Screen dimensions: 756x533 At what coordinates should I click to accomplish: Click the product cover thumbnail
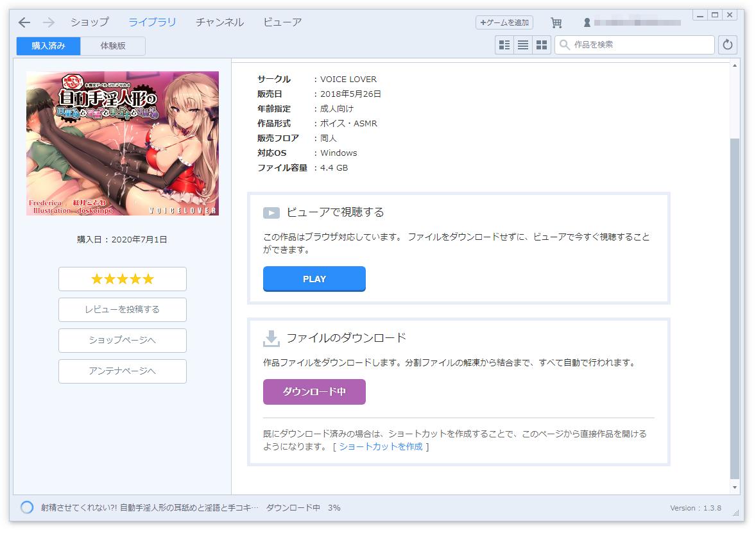click(123, 144)
